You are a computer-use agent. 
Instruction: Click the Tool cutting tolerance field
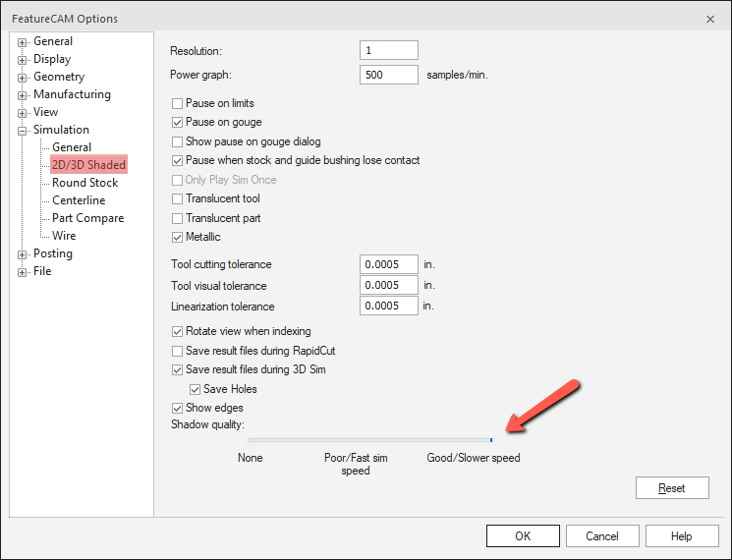pos(389,264)
